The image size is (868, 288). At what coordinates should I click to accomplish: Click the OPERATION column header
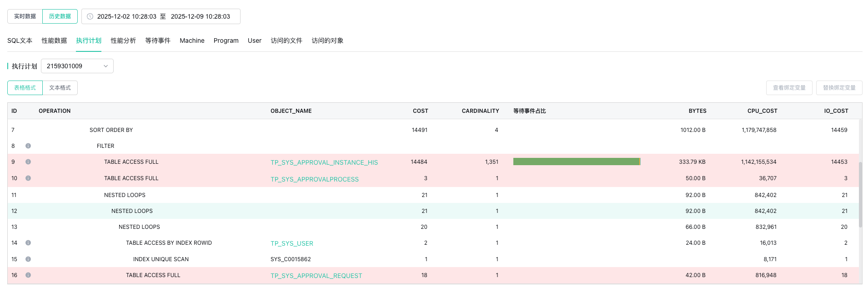tap(55, 111)
